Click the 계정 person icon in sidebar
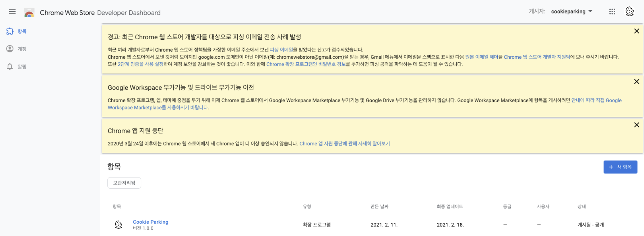The width and height of the screenshot is (644, 236). pyautogui.click(x=10, y=49)
